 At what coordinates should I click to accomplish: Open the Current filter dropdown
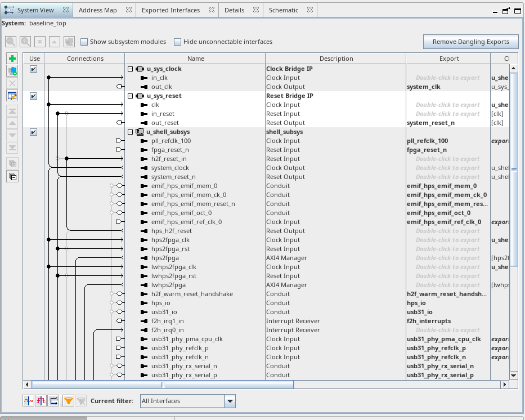coord(230,401)
